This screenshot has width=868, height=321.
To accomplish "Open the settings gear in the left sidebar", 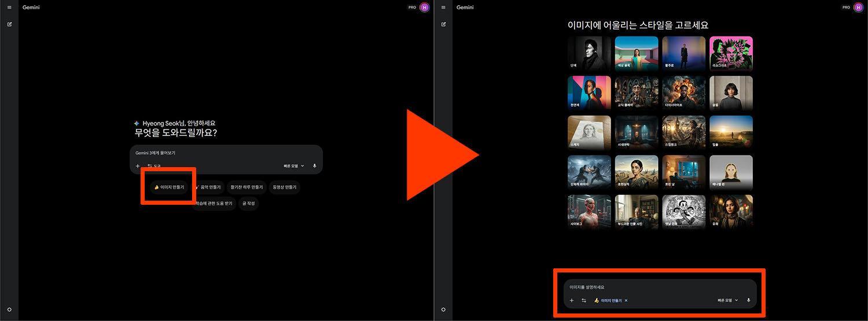I will [x=9, y=309].
